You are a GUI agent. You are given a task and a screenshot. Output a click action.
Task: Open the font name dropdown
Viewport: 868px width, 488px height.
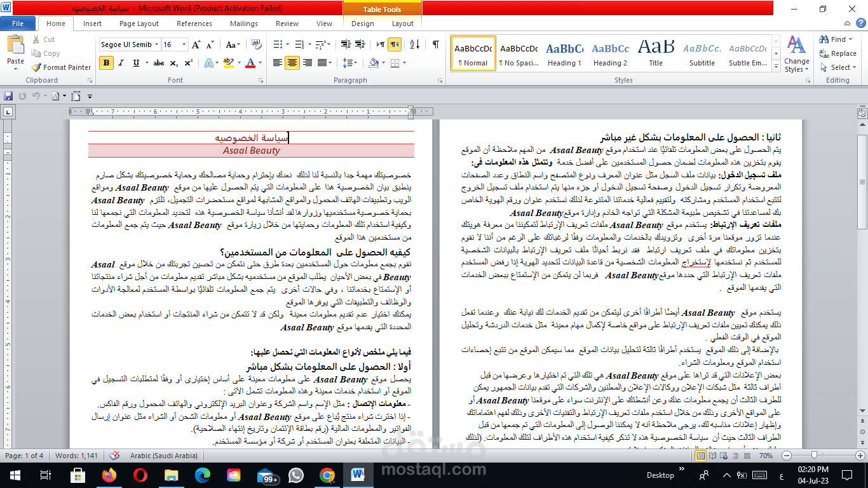(x=156, y=44)
